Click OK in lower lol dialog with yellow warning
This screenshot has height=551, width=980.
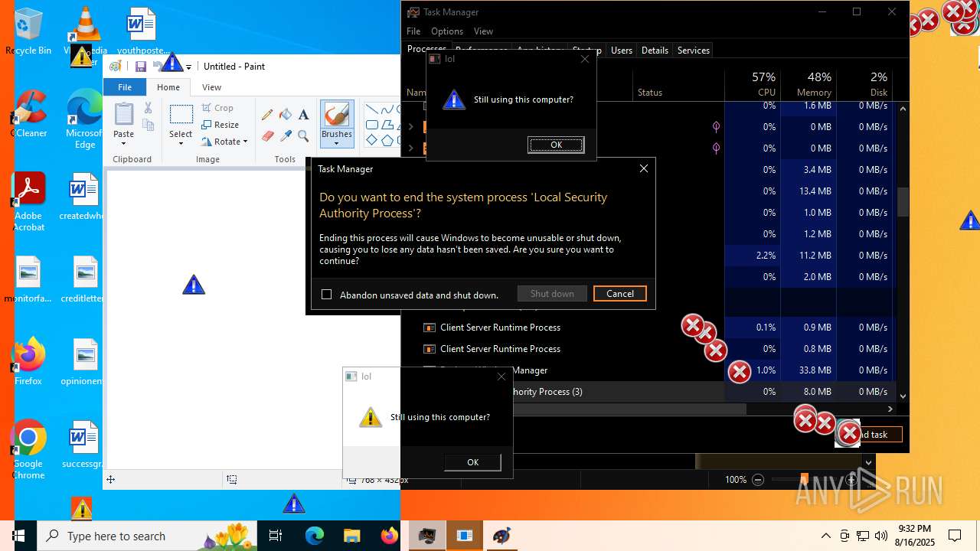click(x=472, y=462)
